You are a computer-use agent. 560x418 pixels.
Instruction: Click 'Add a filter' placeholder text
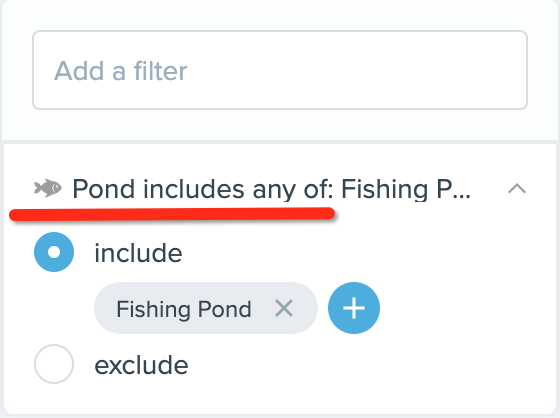coord(120,70)
